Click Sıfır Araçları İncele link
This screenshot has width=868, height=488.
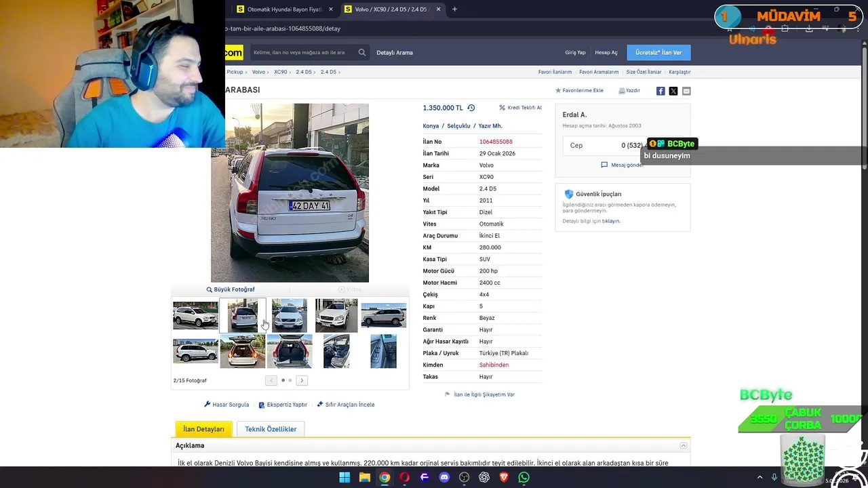[346, 405]
